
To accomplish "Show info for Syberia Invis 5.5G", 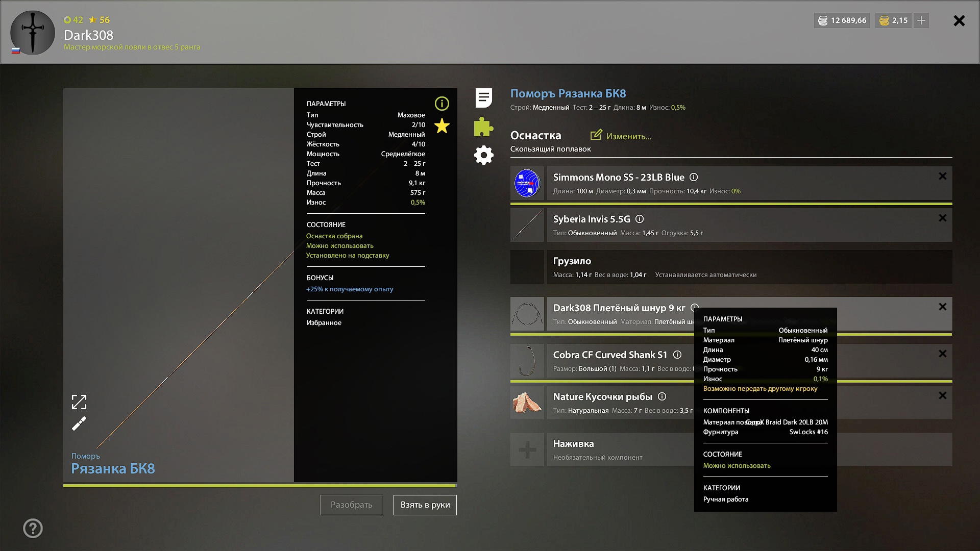I will tap(640, 219).
